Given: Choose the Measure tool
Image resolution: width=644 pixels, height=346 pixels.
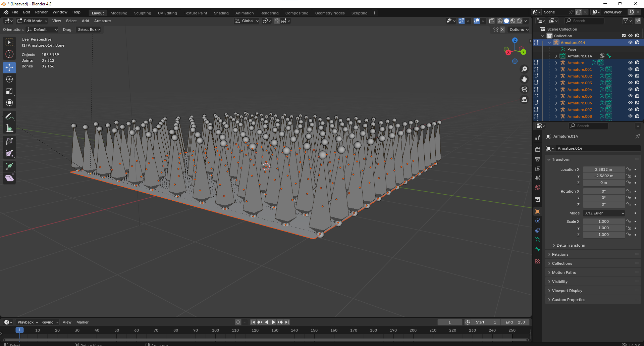Looking at the screenshot, I should [9, 128].
